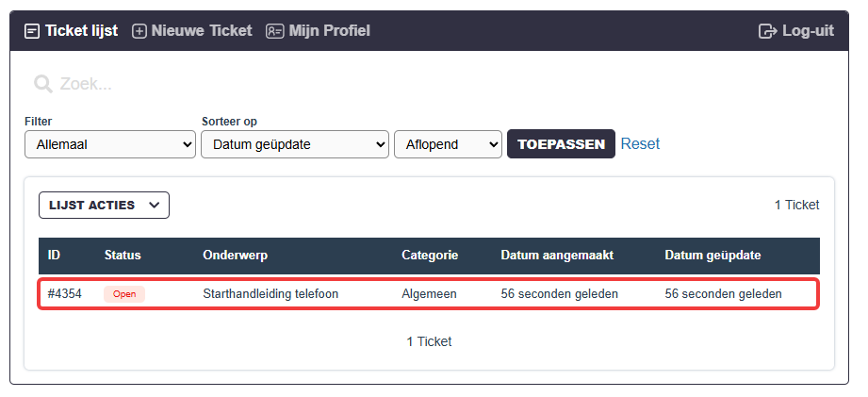Click the Mijn Profiel profile card icon
The height and width of the screenshot is (397, 868).
pos(274,31)
